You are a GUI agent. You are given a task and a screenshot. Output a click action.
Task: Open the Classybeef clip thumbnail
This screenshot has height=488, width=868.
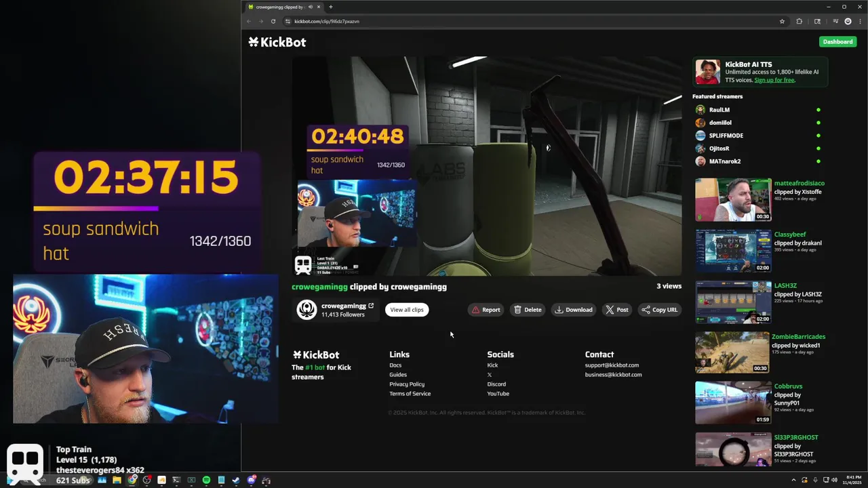733,251
